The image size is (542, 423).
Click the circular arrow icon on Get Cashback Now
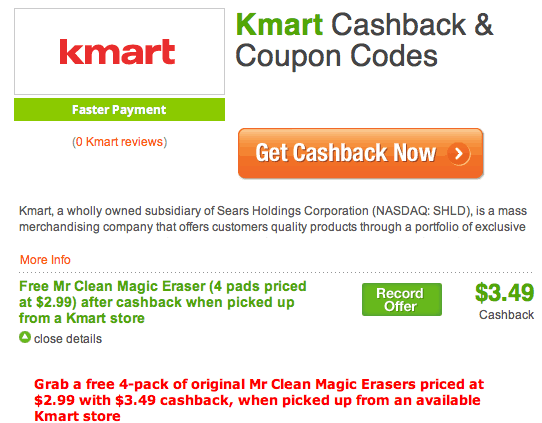tap(459, 153)
